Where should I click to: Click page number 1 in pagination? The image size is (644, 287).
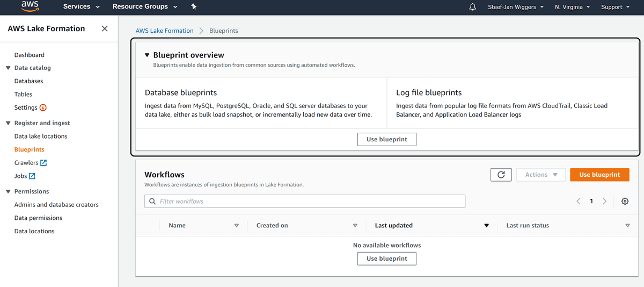click(x=591, y=201)
